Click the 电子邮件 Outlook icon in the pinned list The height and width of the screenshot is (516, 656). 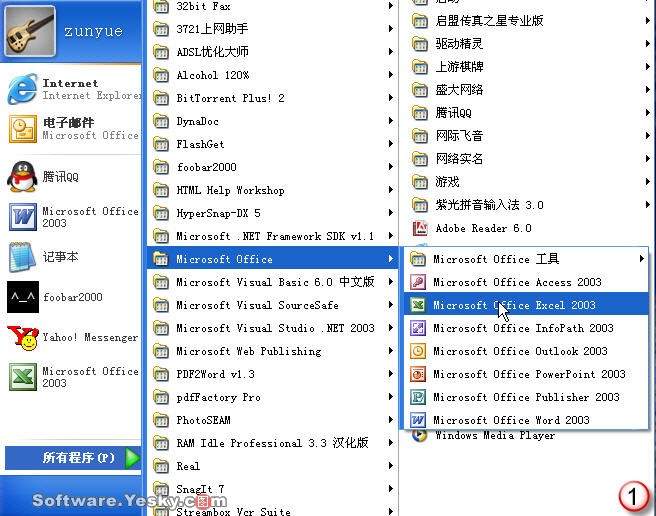pyautogui.click(x=23, y=128)
